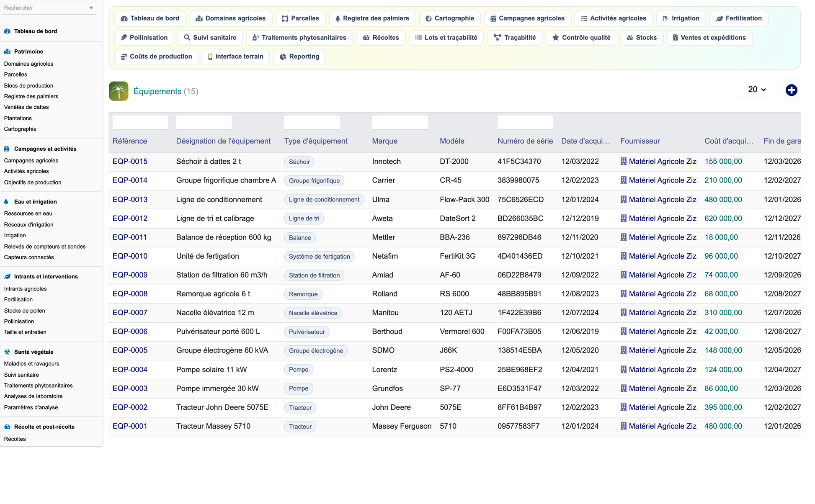
Task: Go to Maladies et ravageurs in sidebar
Action: click(x=31, y=364)
